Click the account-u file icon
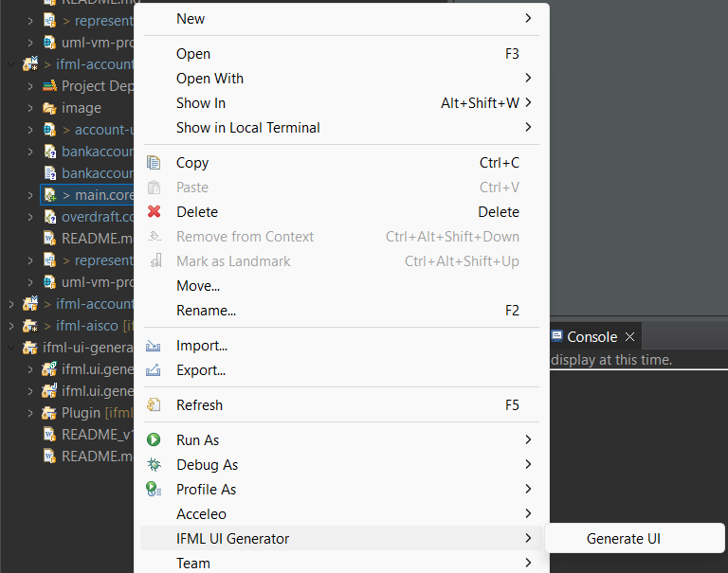The height and width of the screenshot is (573, 728). coord(49,130)
